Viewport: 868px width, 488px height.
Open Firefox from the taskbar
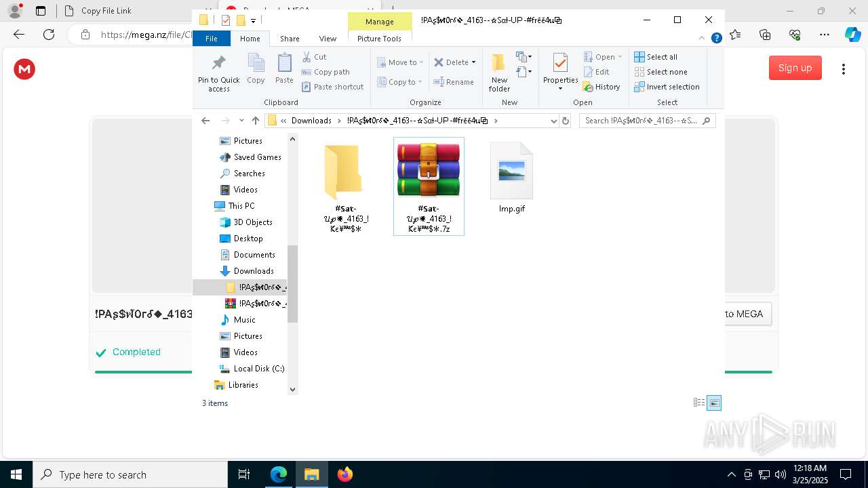[345, 474]
